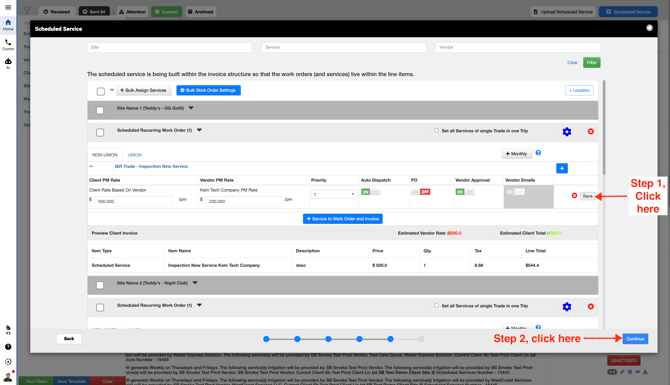
Task: Apply the green Filter button
Action: pyautogui.click(x=591, y=62)
